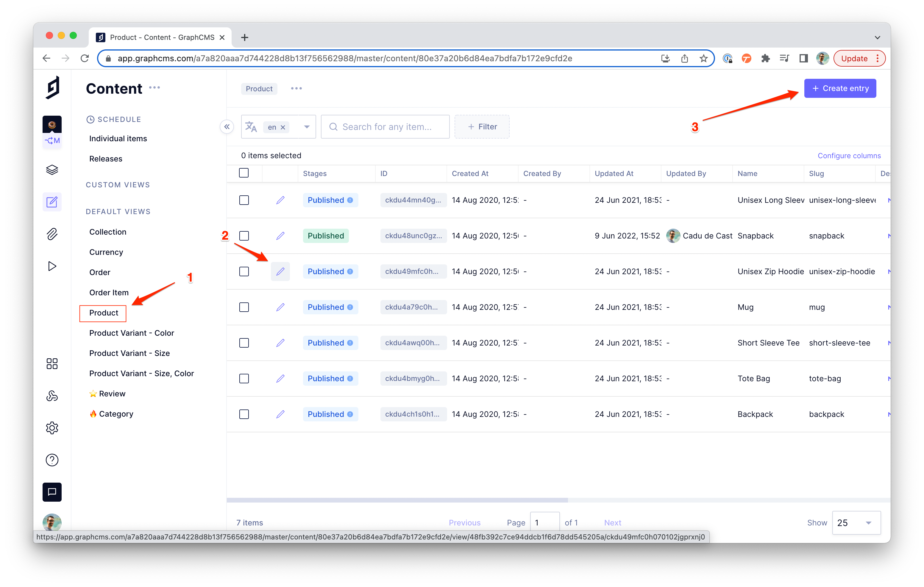The height and width of the screenshot is (587, 924).
Task: Open the locale selector dropdown arrow
Action: tap(307, 127)
